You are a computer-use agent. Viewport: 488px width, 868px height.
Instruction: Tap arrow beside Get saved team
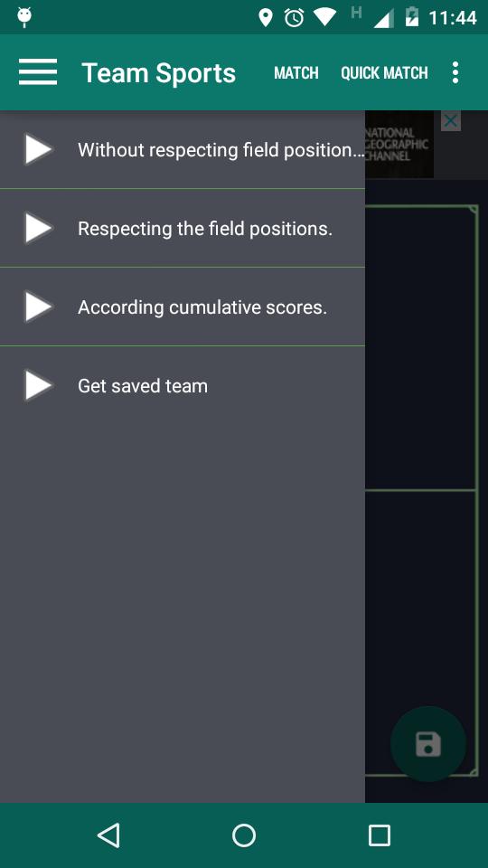click(38, 386)
